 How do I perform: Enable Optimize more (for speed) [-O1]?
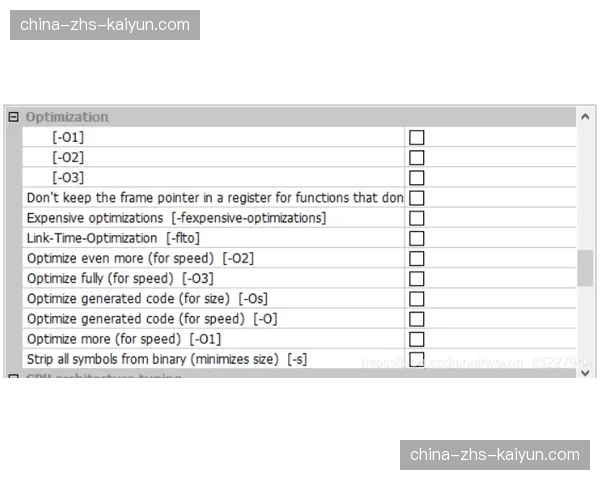tap(417, 339)
